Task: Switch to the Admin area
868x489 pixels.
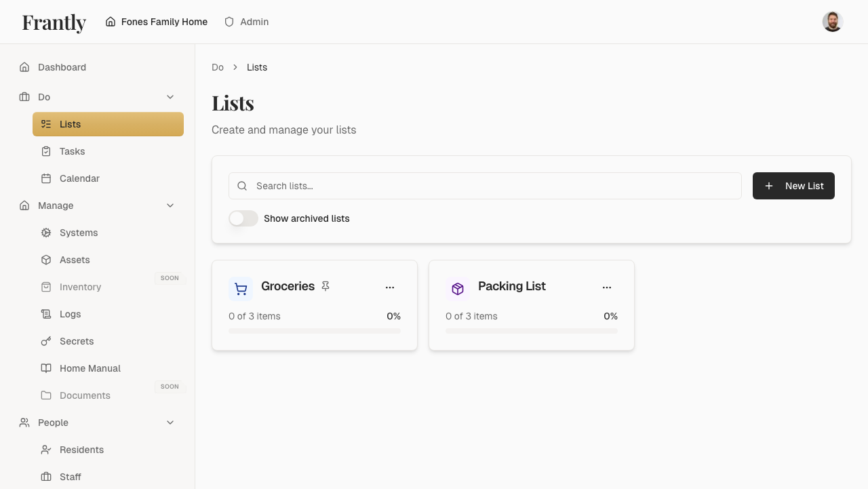Action: tap(247, 22)
